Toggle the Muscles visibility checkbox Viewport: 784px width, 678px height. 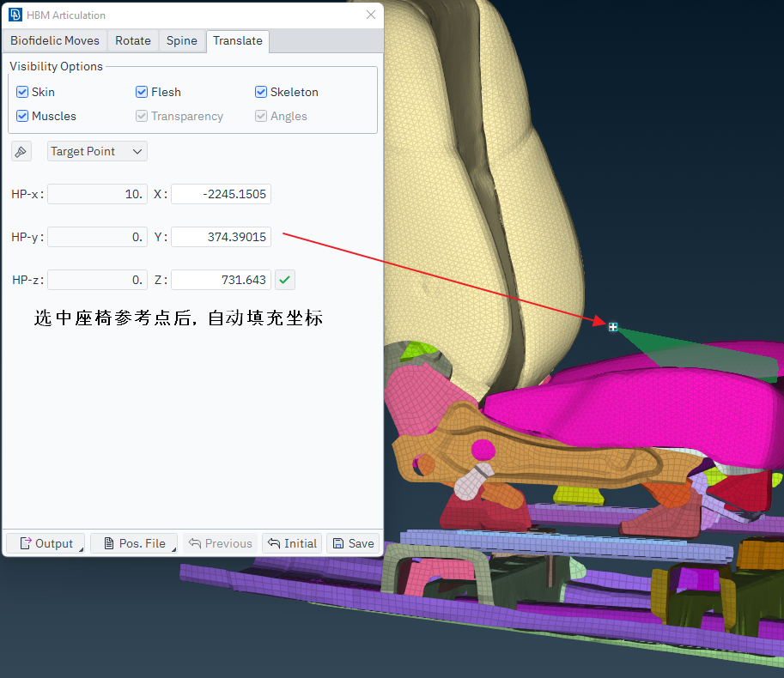22,116
